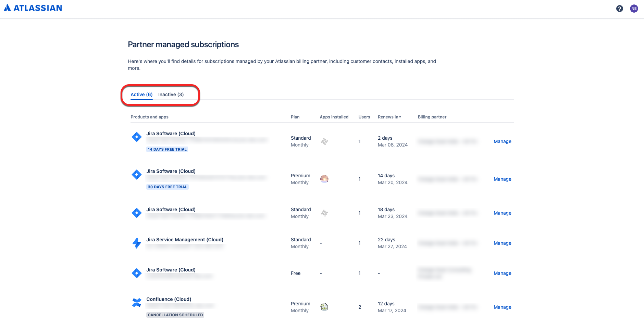Click the Atlassian logo
Viewport: 644px width, 330px height.
[33, 8]
